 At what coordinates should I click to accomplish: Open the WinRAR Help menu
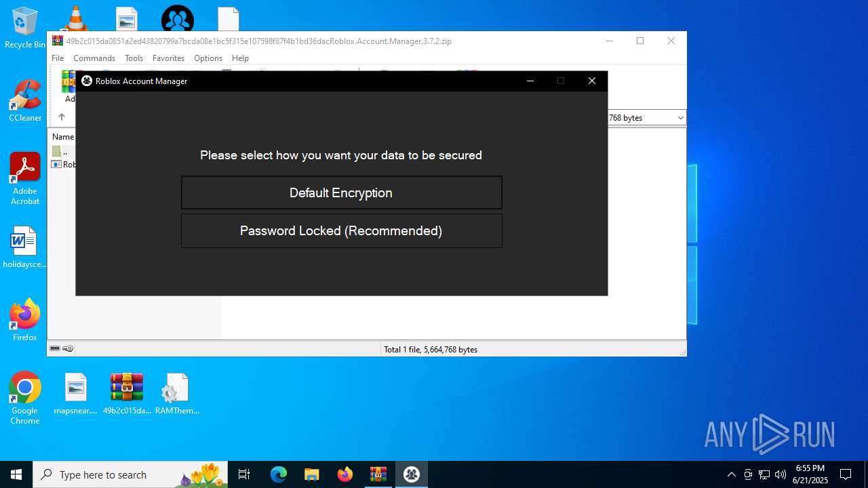point(240,58)
